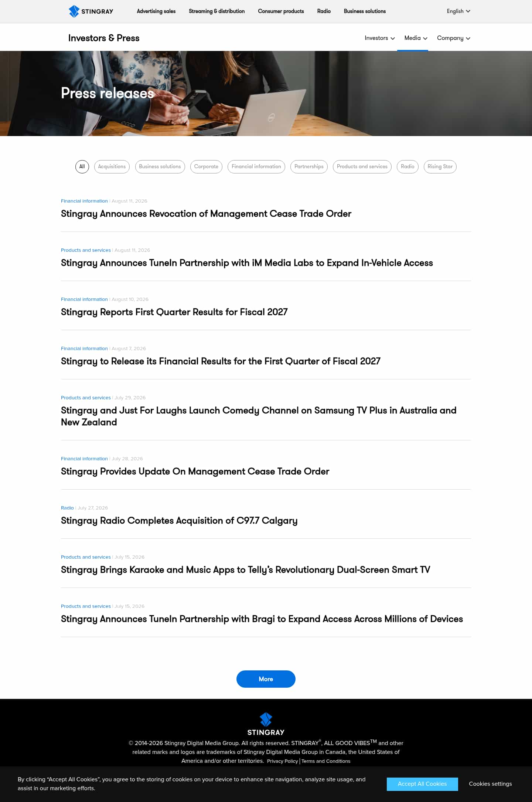
Task: Expand the Company dropdown menu
Action: 454,38
